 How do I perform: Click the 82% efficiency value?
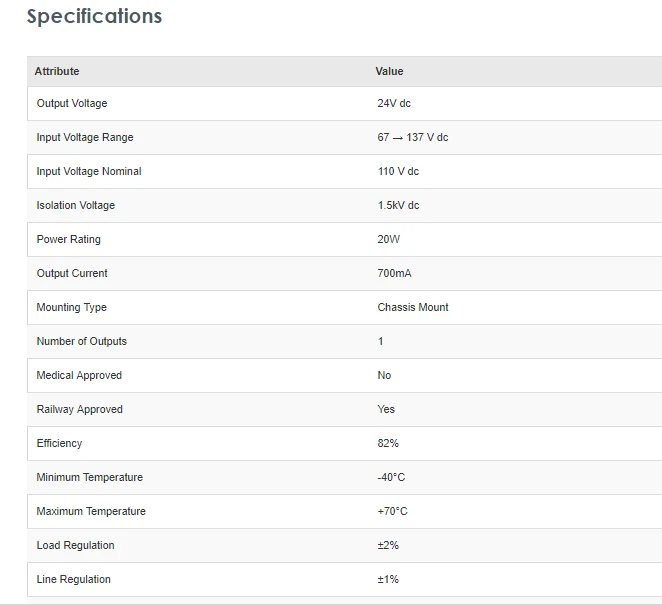point(388,443)
